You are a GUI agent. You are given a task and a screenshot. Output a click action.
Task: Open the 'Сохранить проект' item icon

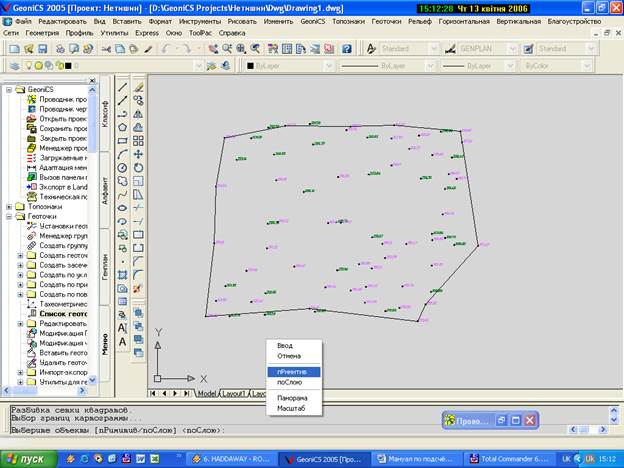(x=32, y=129)
